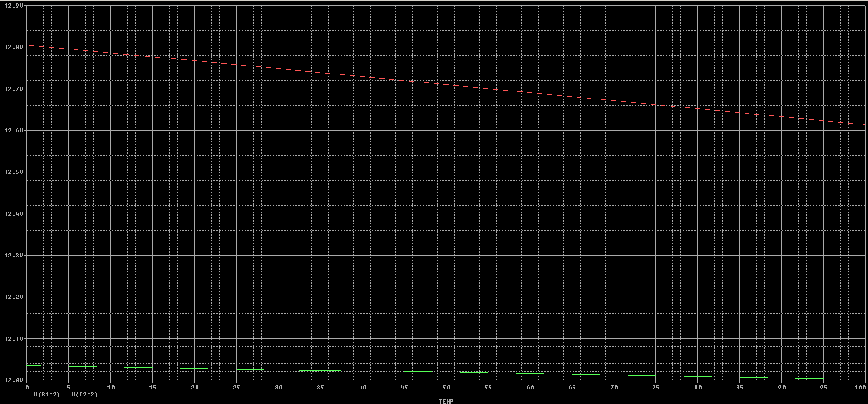
Task: Click the 12.5V y-axis tick label
Action: pos(13,172)
